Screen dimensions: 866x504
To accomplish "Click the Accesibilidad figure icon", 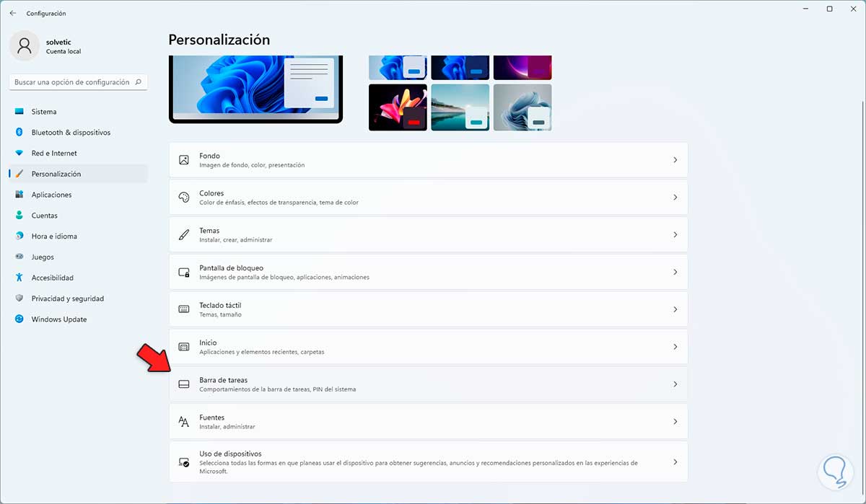I will [x=19, y=278].
